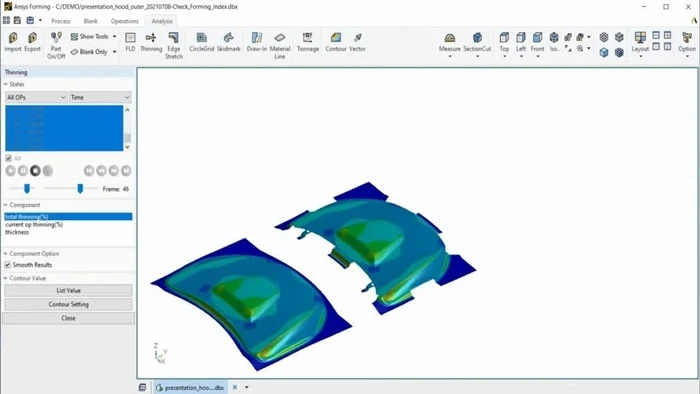
Task: Open the Measure tool
Action: (450, 44)
